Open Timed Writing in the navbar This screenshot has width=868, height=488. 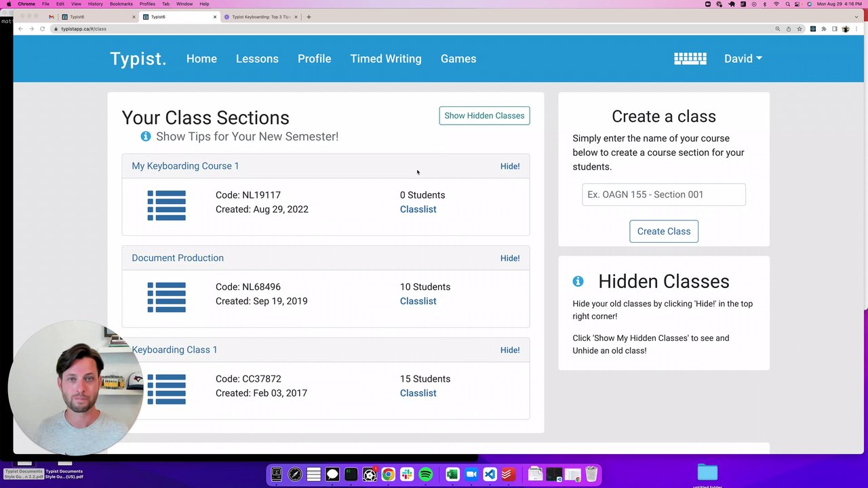(386, 59)
